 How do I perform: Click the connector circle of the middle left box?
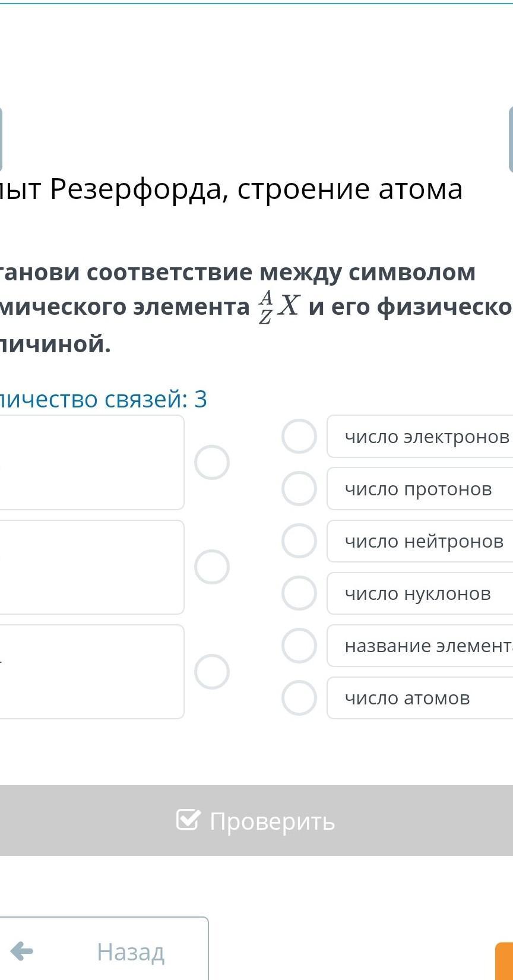point(212,567)
